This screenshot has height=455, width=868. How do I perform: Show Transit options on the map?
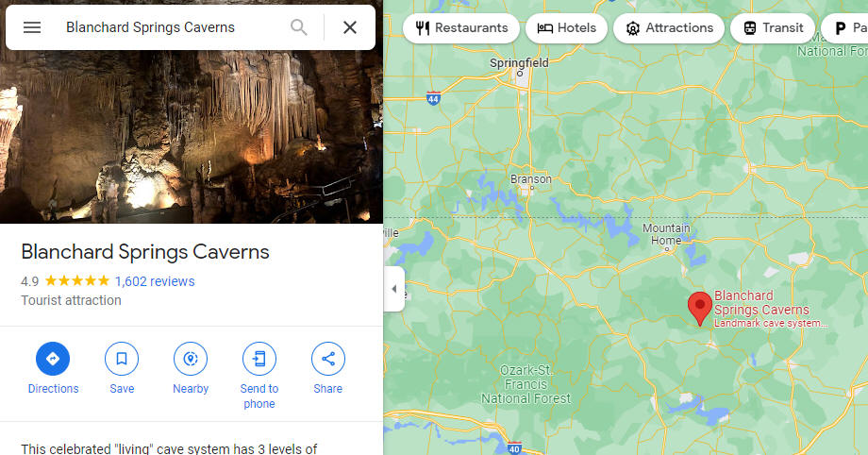pyautogui.click(x=773, y=27)
